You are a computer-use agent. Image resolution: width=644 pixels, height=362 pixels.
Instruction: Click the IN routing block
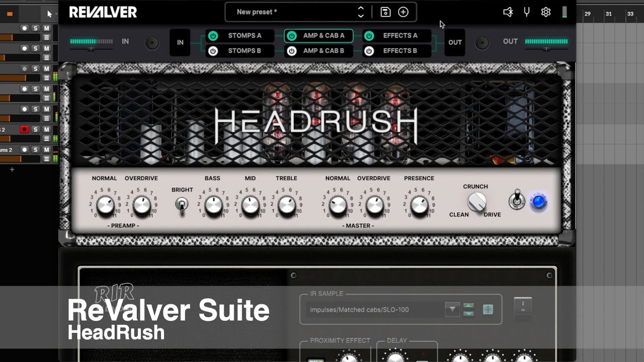click(x=180, y=43)
